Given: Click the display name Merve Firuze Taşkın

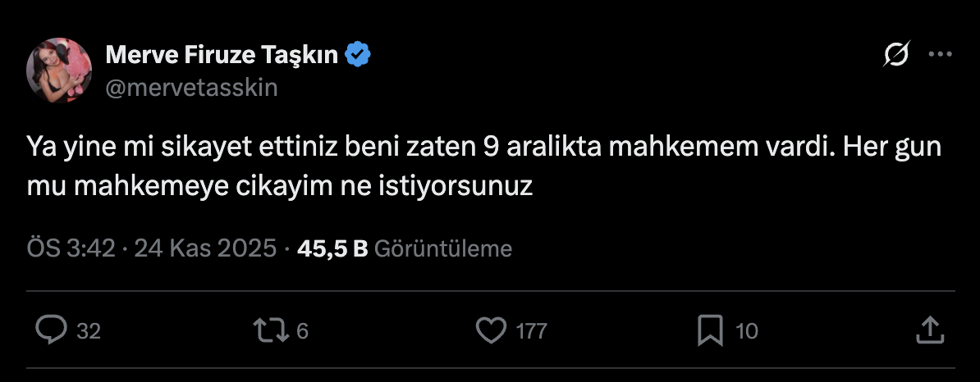Looking at the screenshot, I should coord(222,55).
